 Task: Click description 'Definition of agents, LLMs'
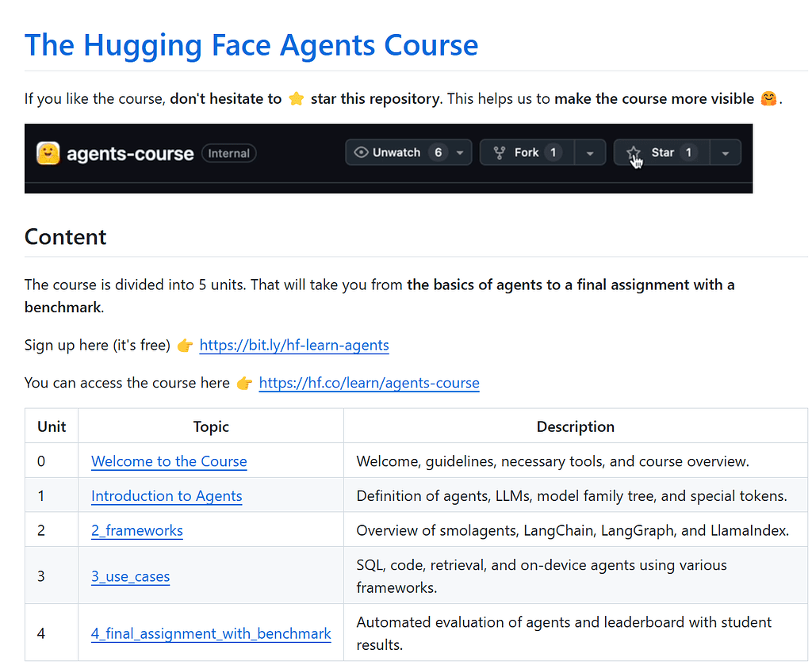click(572, 495)
